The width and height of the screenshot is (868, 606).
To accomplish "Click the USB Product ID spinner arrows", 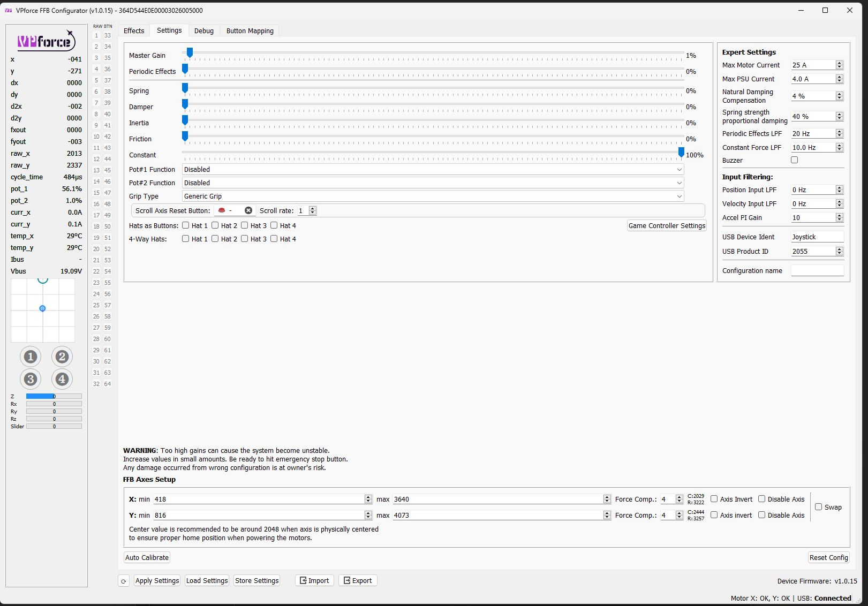I will pyautogui.click(x=840, y=251).
